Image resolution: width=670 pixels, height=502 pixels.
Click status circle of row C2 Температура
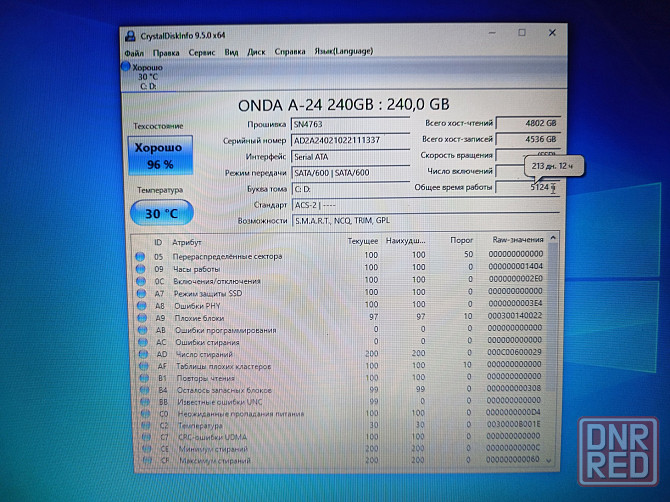[146, 426]
